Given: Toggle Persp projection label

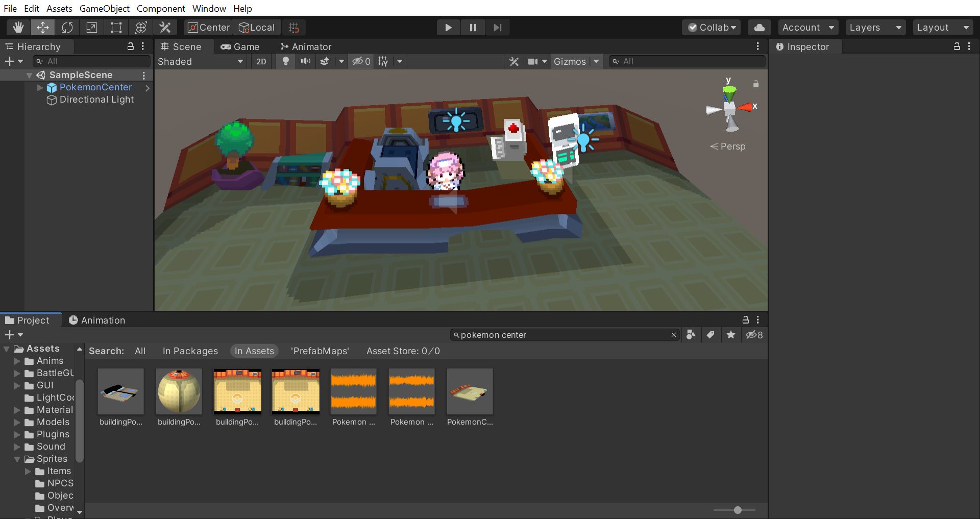Looking at the screenshot, I should (x=728, y=146).
